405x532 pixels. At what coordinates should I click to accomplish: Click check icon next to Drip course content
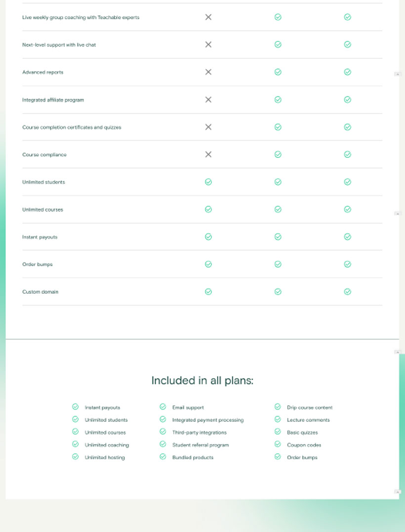(x=278, y=407)
